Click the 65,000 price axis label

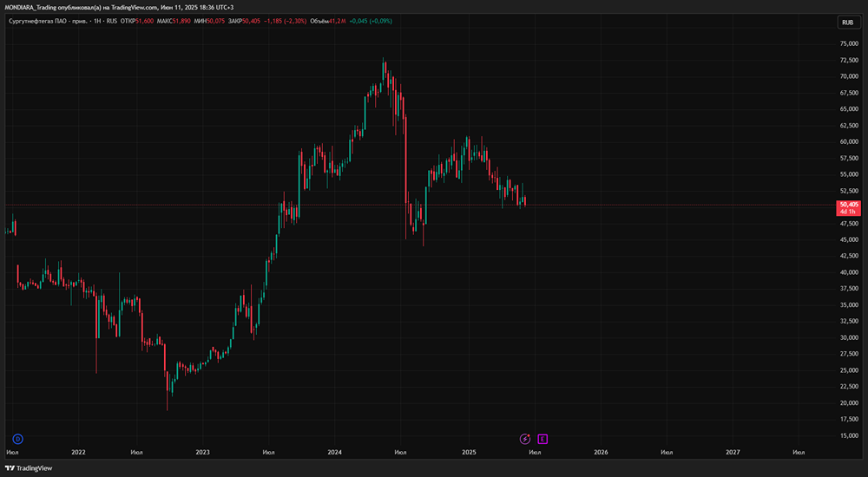(849, 109)
